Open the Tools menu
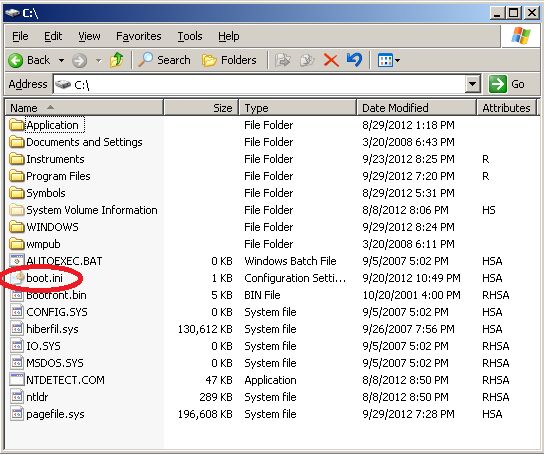This screenshot has width=545, height=455. [190, 36]
